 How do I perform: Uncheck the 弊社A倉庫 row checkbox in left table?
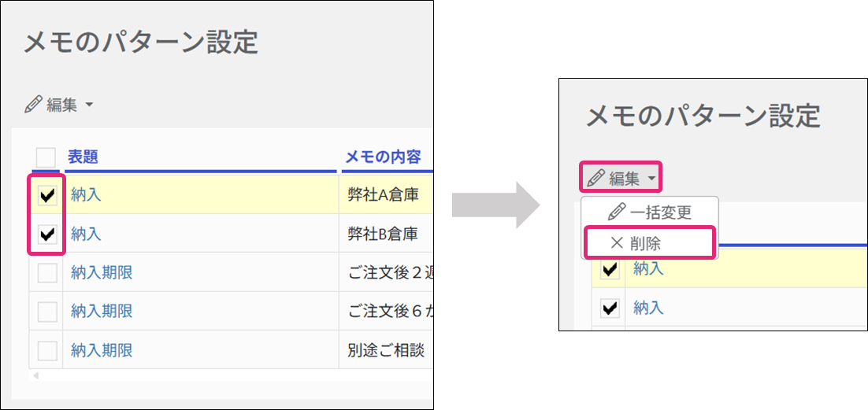47,196
